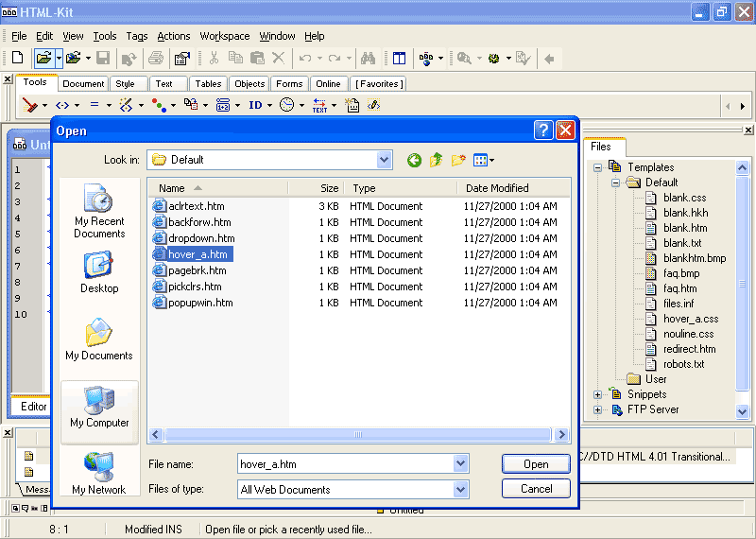Switch to the Tables tab

208,84
